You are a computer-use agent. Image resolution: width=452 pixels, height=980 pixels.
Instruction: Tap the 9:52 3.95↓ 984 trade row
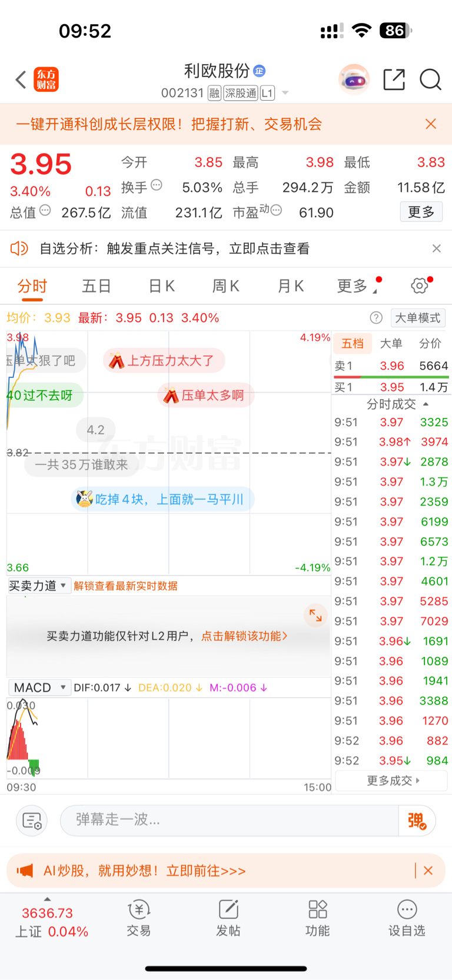click(x=391, y=760)
